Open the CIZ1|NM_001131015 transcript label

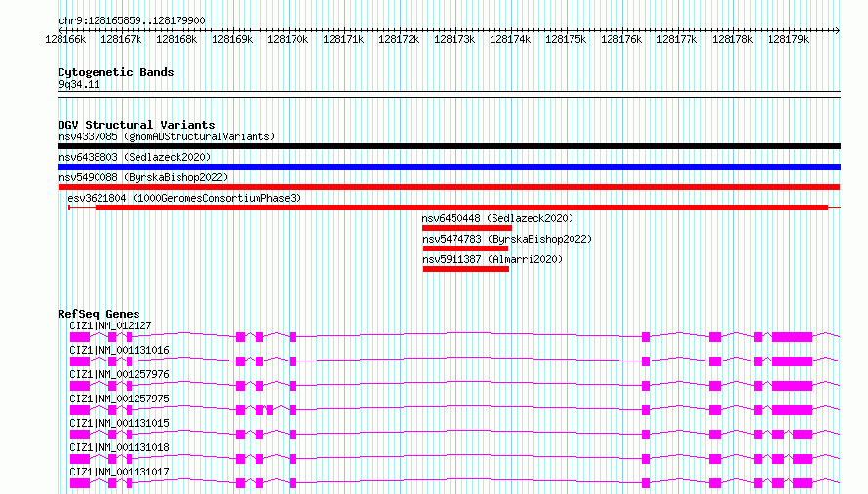click(119, 423)
